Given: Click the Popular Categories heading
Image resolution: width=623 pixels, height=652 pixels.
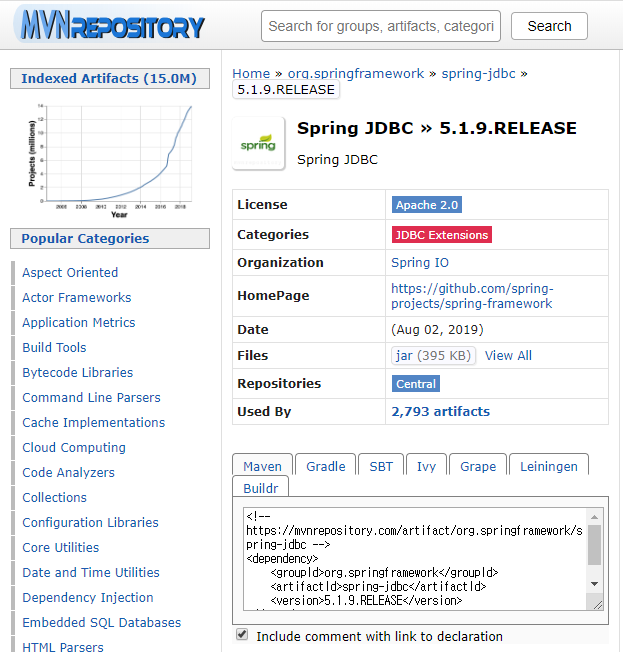Looking at the screenshot, I should pos(109,239).
